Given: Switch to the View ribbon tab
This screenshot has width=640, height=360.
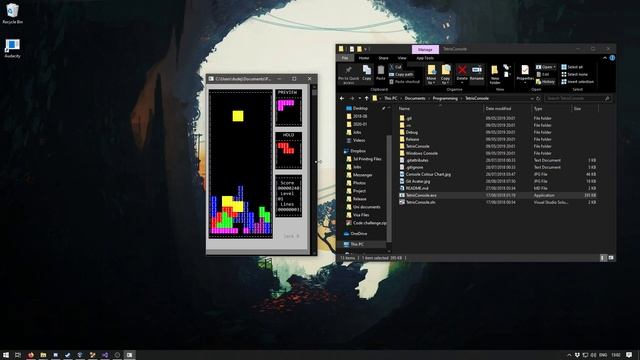Looking at the screenshot, I should [x=402, y=58].
